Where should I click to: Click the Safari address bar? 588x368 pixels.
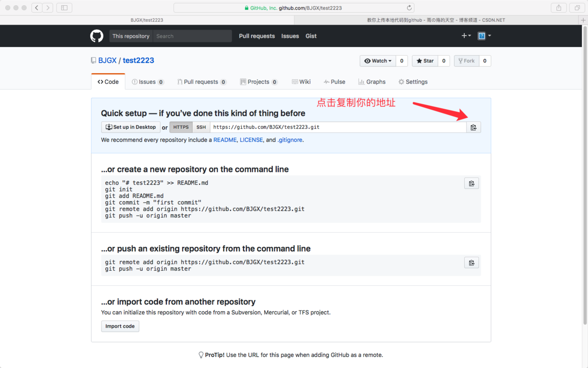(294, 8)
